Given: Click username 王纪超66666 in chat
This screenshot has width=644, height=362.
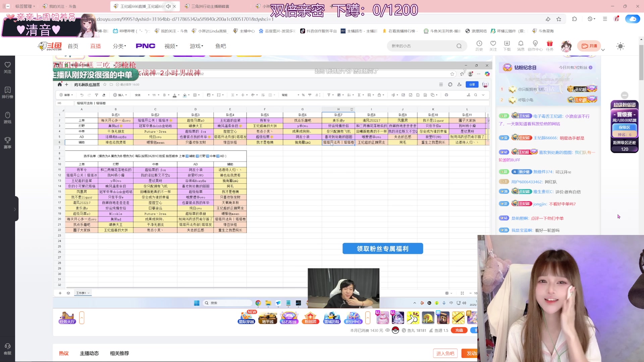Looking at the screenshot, I should (x=545, y=138).
